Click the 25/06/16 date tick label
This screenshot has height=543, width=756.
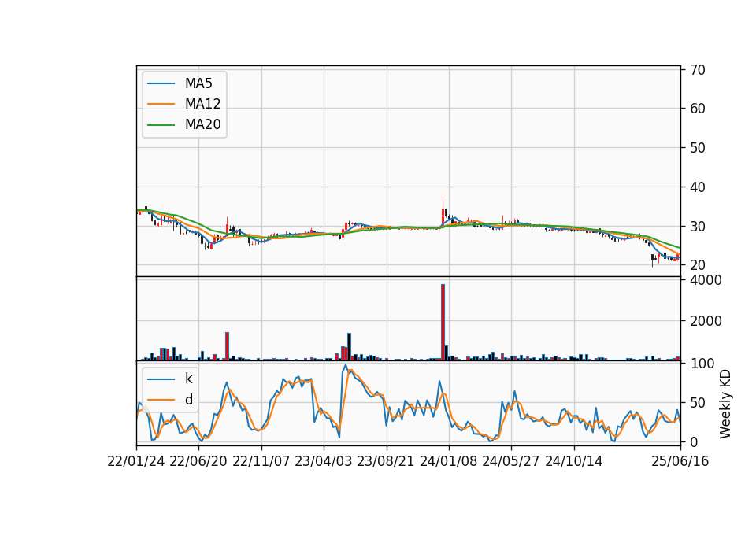pos(680,461)
